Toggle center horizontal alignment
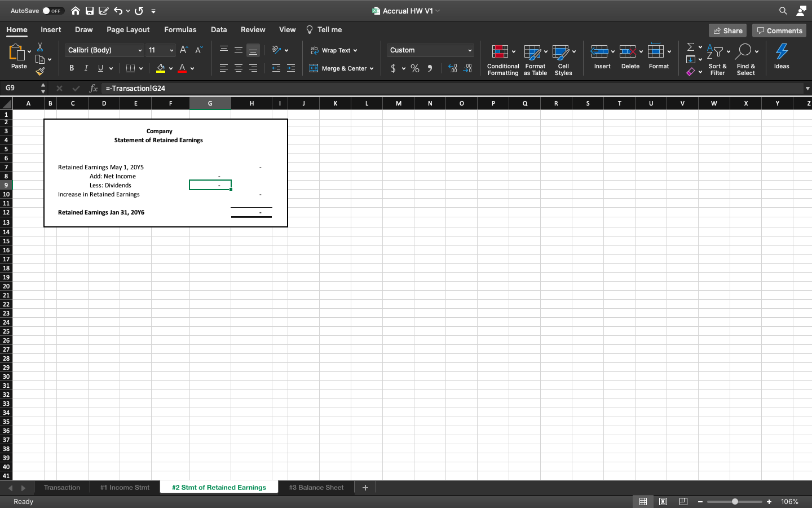Viewport: 812px width, 508px height. [x=239, y=68]
